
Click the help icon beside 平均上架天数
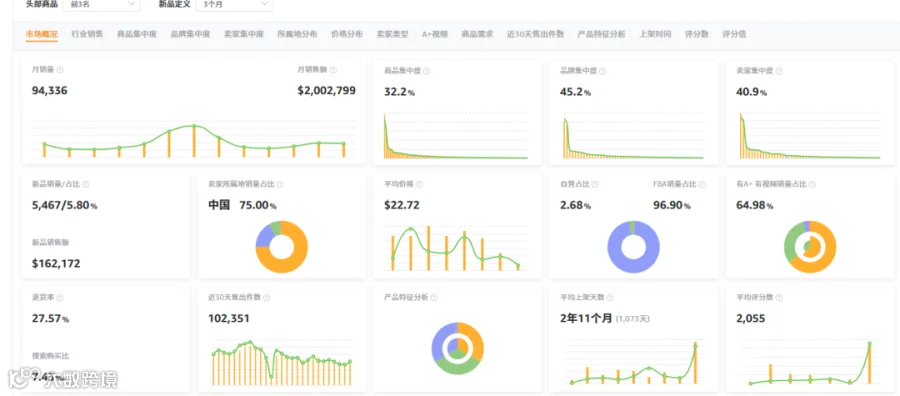point(610,298)
